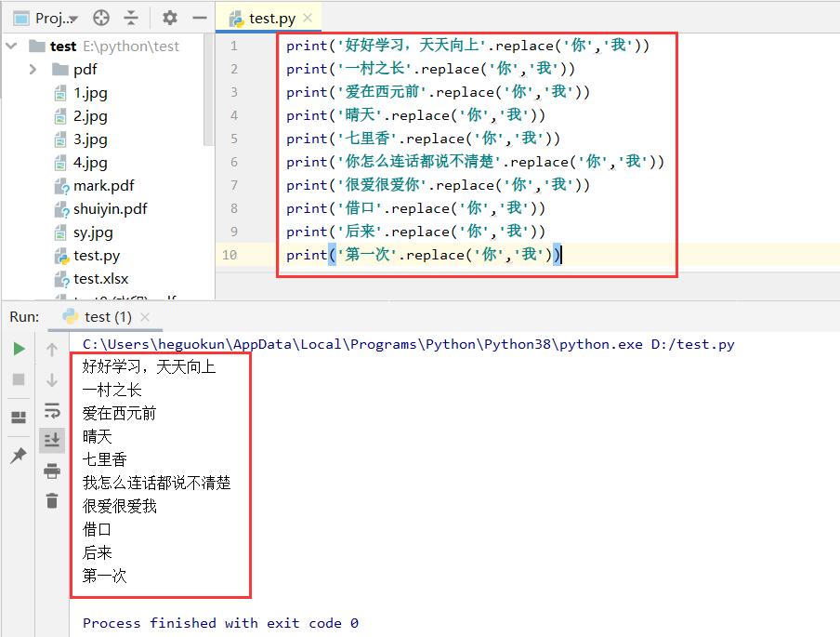Click the Collapse All icon in Project toolbar
This screenshot has height=637, width=840.
click(x=131, y=18)
